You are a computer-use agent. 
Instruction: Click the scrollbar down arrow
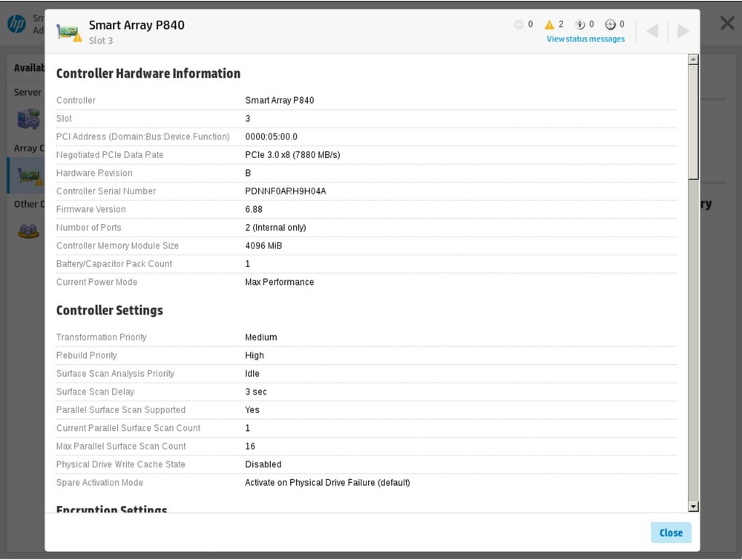693,506
